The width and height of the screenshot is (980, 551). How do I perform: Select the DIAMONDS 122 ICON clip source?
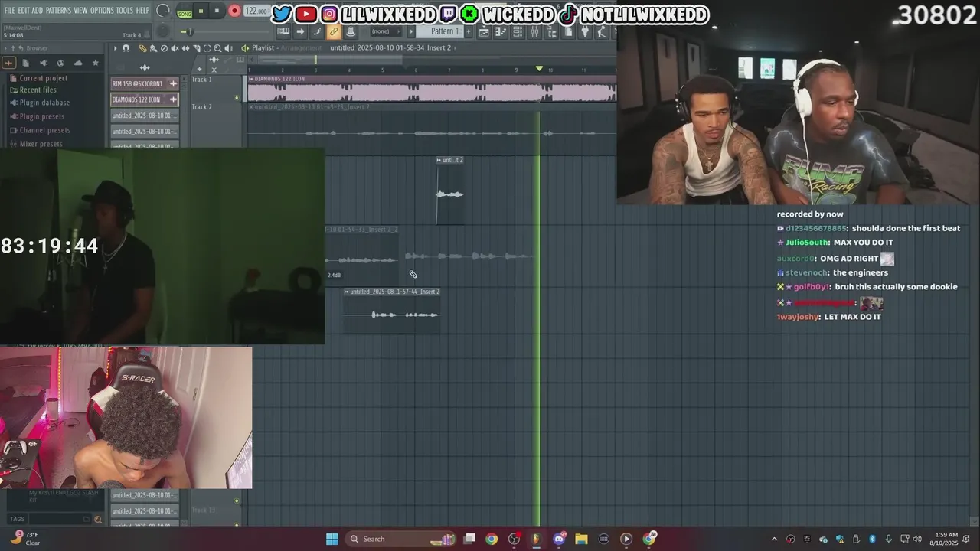click(x=144, y=99)
